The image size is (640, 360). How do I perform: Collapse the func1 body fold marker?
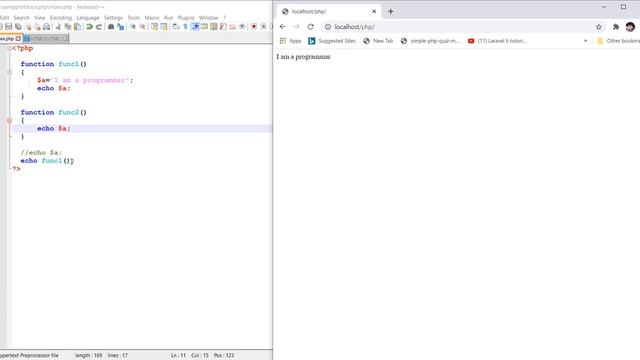click(x=9, y=72)
